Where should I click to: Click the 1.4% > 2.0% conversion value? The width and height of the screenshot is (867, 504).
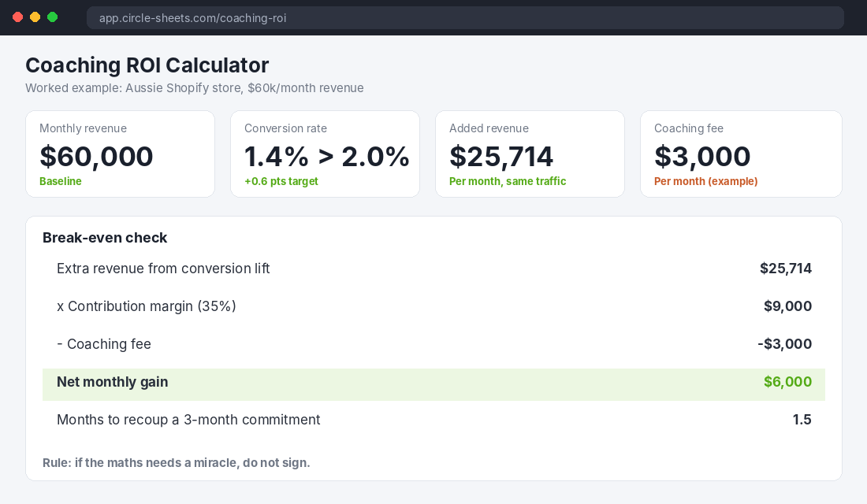coord(327,157)
